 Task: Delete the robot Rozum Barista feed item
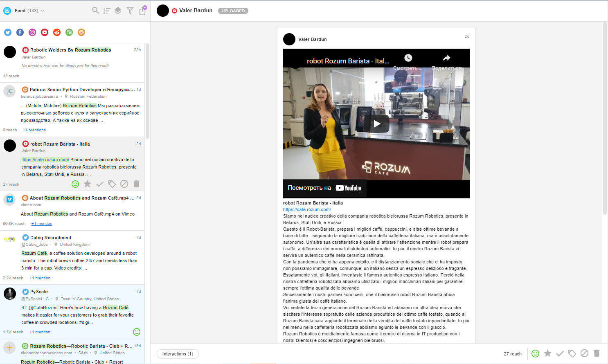137,184
